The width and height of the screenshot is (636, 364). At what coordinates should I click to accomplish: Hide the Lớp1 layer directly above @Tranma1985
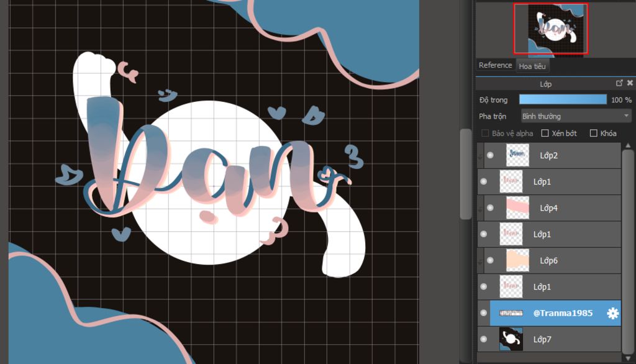(483, 286)
